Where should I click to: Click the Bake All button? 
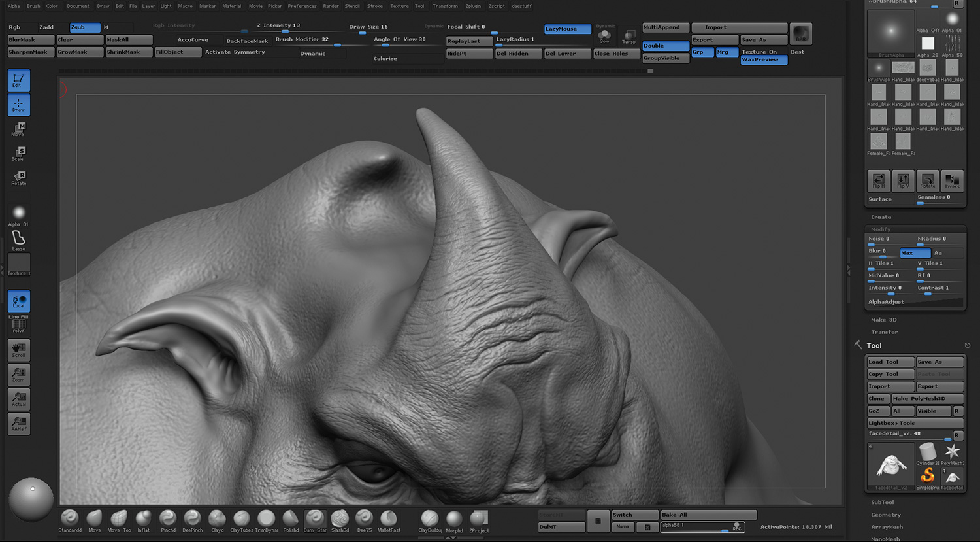(x=708, y=515)
